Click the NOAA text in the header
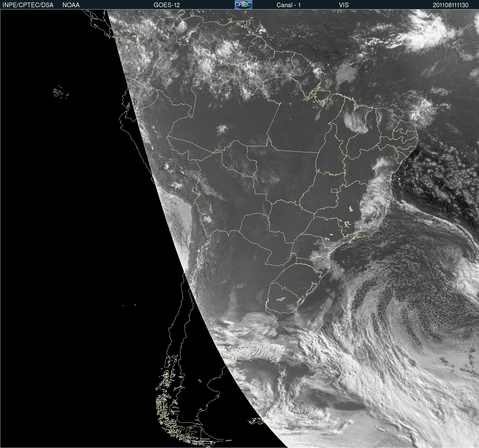Image resolution: width=479 pixels, height=448 pixels. [71, 5]
